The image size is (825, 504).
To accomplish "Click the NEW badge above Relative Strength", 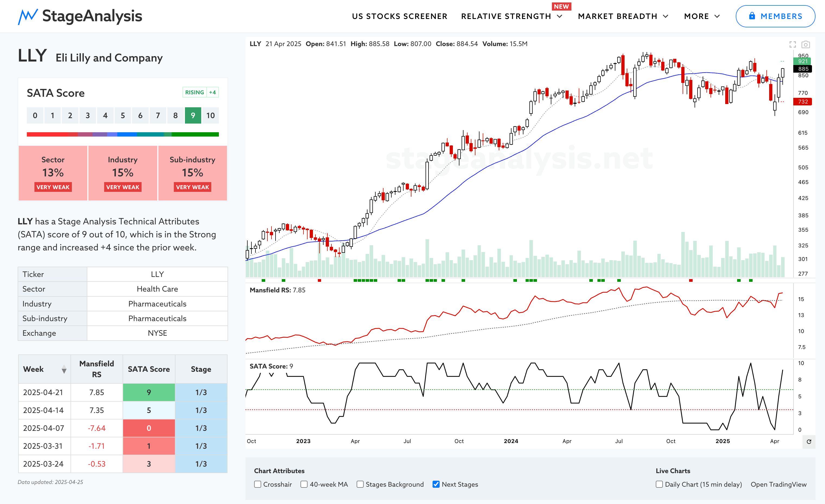I will pyautogui.click(x=561, y=7).
